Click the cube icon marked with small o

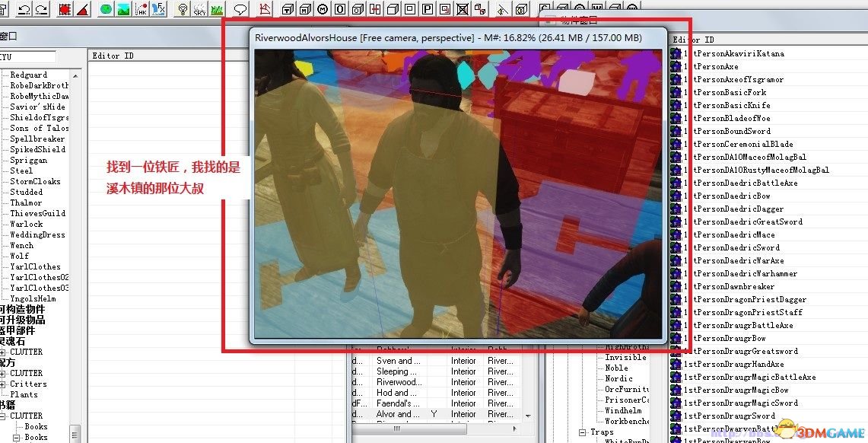pyautogui.click(x=358, y=9)
